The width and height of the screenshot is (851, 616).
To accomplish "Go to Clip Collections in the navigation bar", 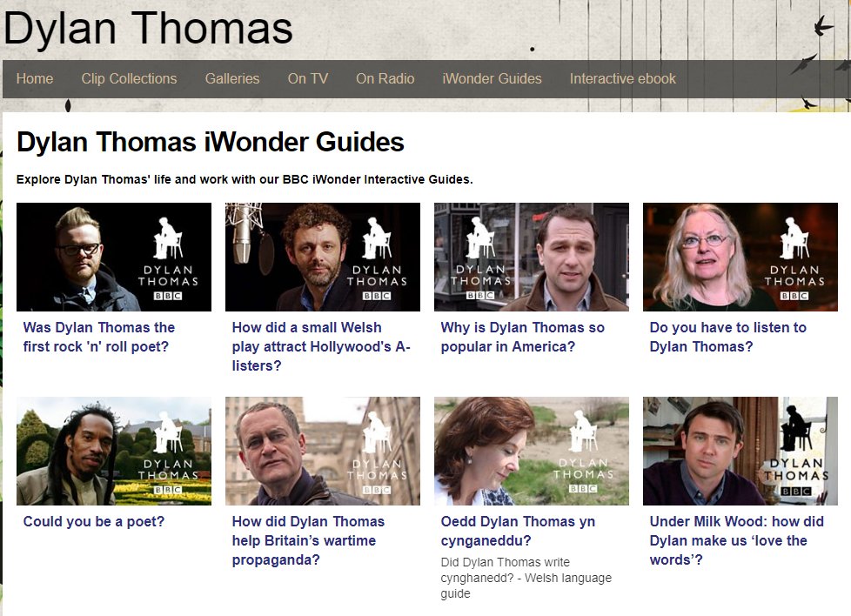I will 129,78.
